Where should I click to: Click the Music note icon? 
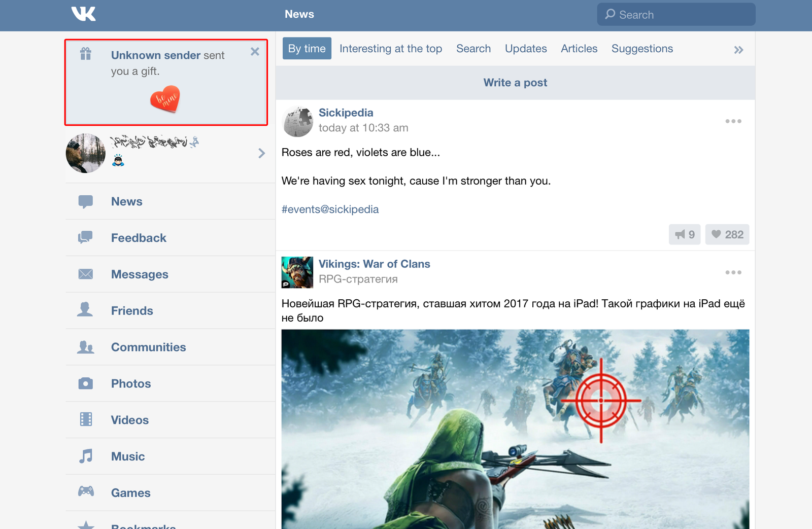(86, 456)
